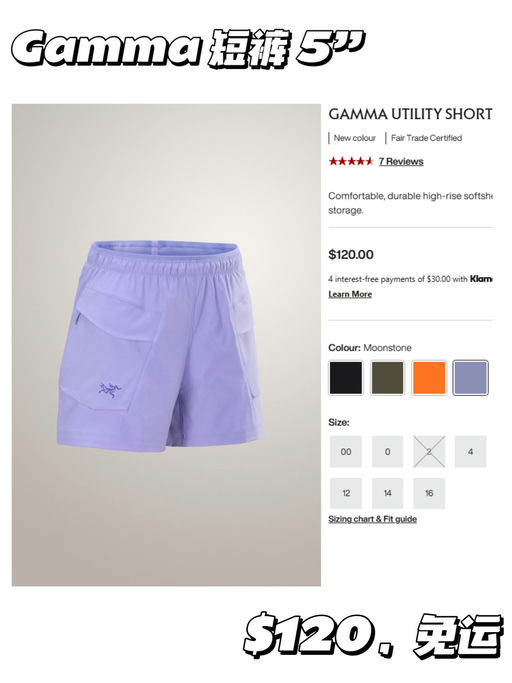Click the Arc'teryx bird logo on shorts
This screenshot has height=683, width=512.
click(109, 390)
